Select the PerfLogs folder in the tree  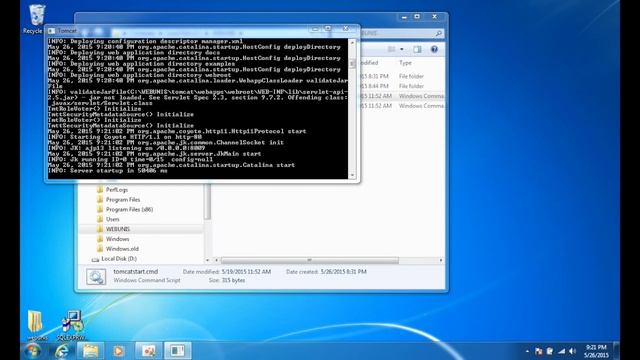pos(117,190)
